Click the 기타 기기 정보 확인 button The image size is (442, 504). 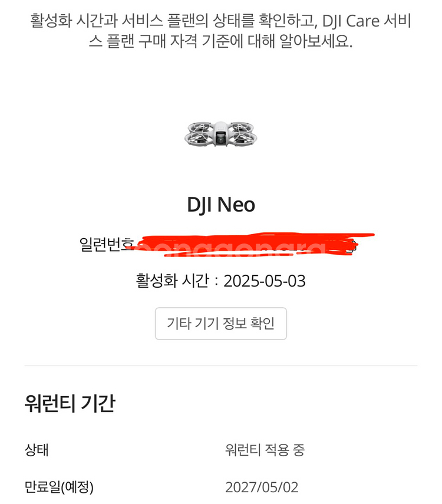point(220,324)
